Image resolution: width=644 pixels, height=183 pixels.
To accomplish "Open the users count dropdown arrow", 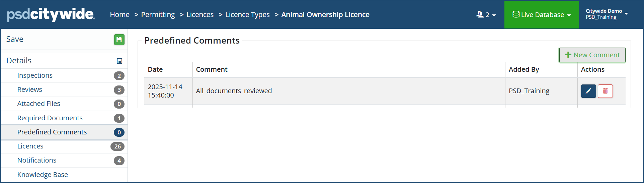I will tap(494, 15).
